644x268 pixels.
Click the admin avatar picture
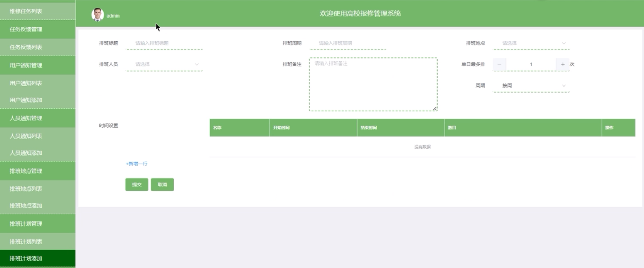[98, 15]
